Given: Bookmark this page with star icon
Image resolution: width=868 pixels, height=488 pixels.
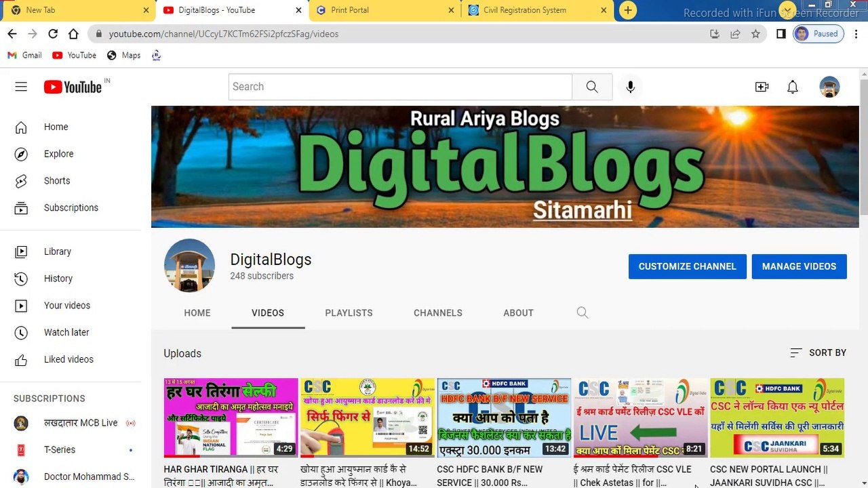Looking at the screenshot, I should pos(755,34).
